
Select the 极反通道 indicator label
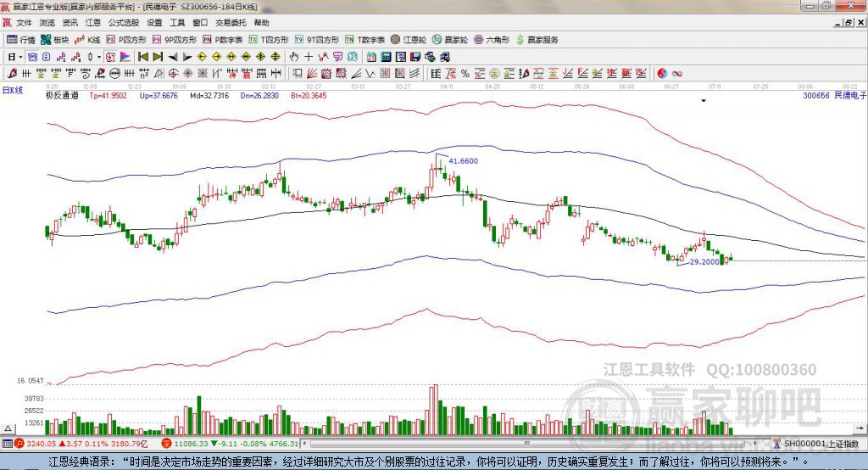(62, 95)
